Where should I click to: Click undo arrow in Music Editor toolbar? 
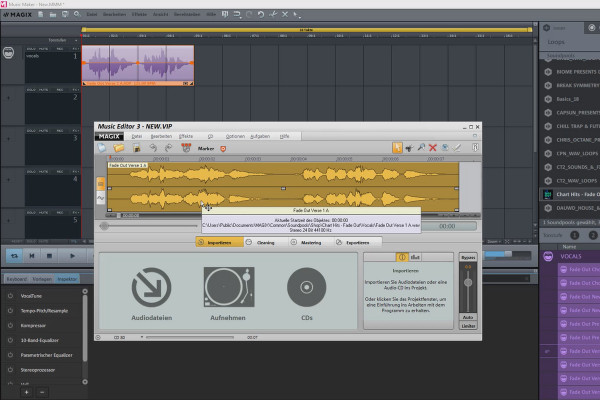(x=153, y=148)
